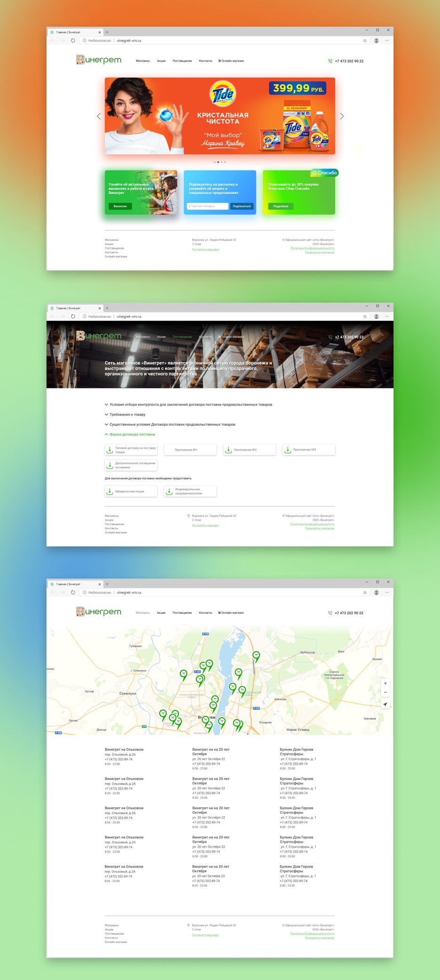Reload the page in the homepage window
The image size is (440, 980).
click(73, 40)
